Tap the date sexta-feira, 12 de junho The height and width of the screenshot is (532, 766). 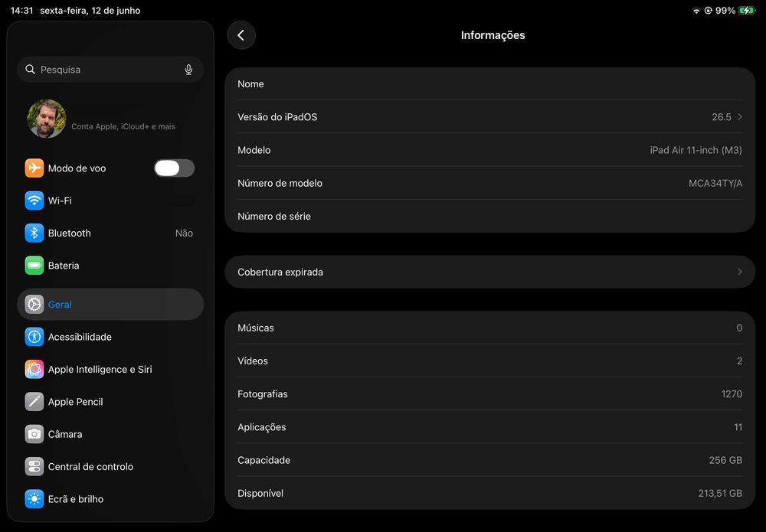(90, 10)
